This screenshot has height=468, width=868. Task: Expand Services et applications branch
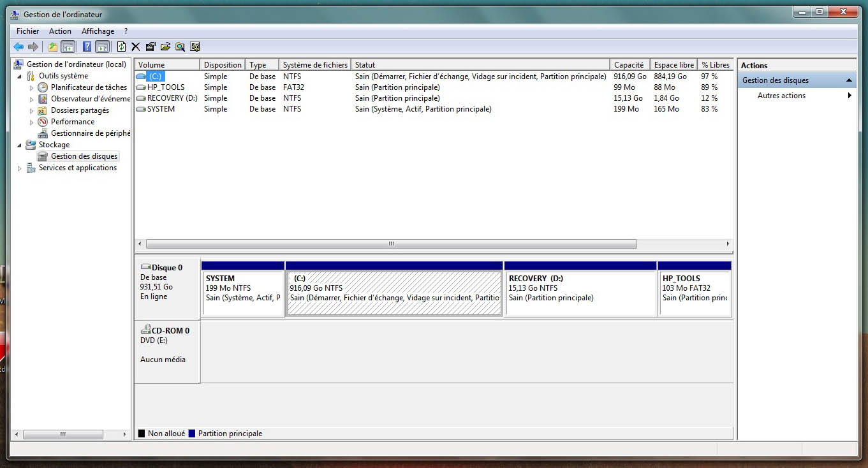click(x=19, y=168)
